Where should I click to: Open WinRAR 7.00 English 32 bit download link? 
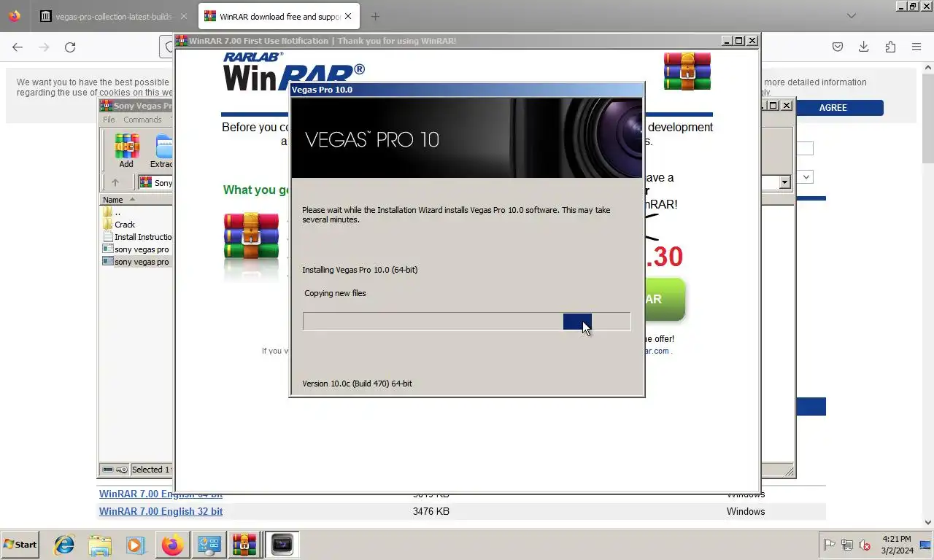click(161, 511)
